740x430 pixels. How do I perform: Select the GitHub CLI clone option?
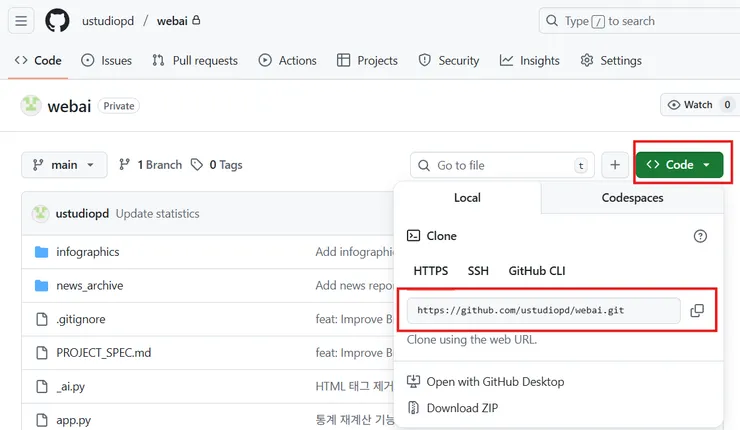coord(537,271)
